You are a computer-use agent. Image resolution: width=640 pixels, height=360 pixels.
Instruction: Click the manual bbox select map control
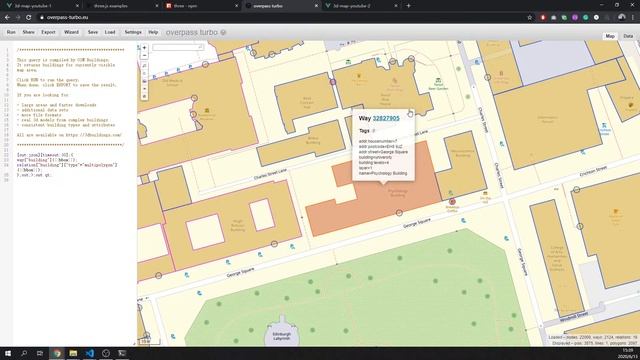click(x=144, y=81)
